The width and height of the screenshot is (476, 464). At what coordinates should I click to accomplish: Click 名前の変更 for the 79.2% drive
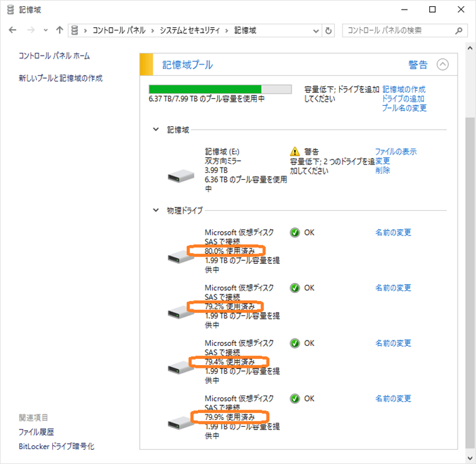393,288
